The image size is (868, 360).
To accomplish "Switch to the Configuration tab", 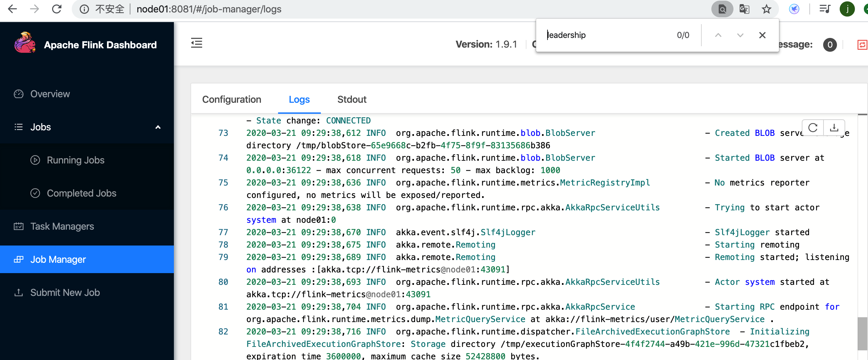I will pos(231,99).
